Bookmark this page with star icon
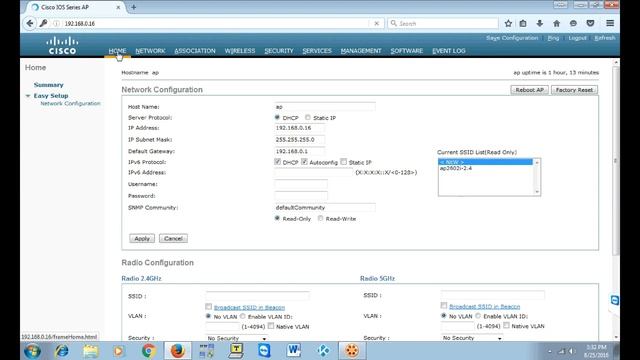The image size is (640, 360). (x=508, y=24)
